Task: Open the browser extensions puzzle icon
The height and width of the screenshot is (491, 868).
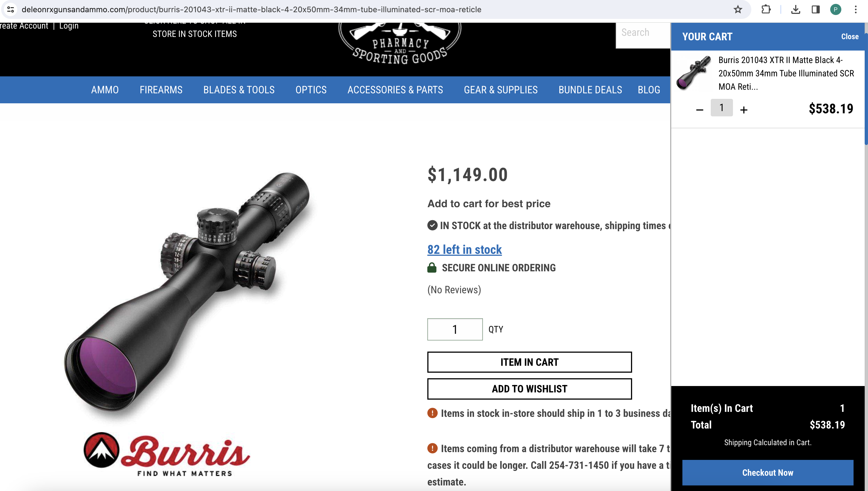Action: pos(766,9)
